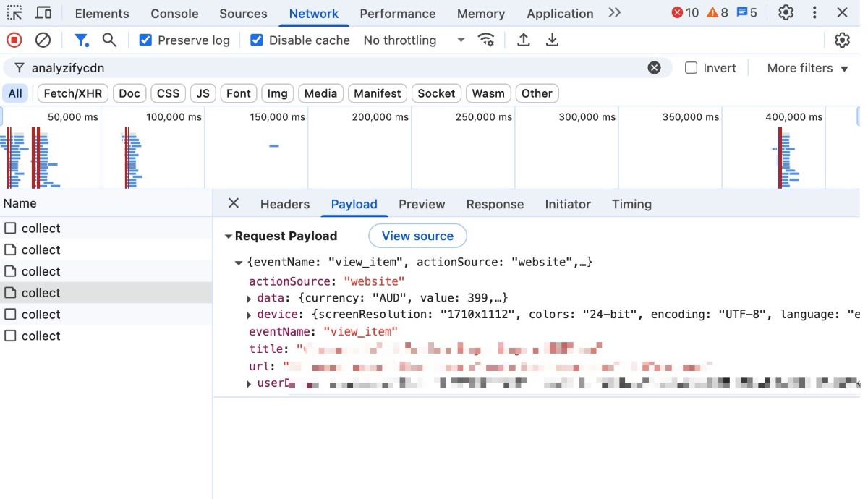Stop recording network log
This screenshot has width=868, height=499.
point(14,40)
